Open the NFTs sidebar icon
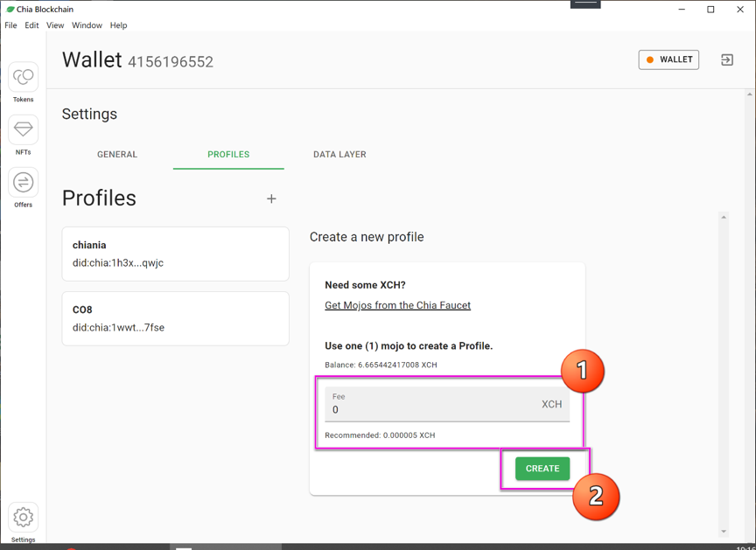Image resolution: width=756 pixels, height=550 pixels. point(23,129)
